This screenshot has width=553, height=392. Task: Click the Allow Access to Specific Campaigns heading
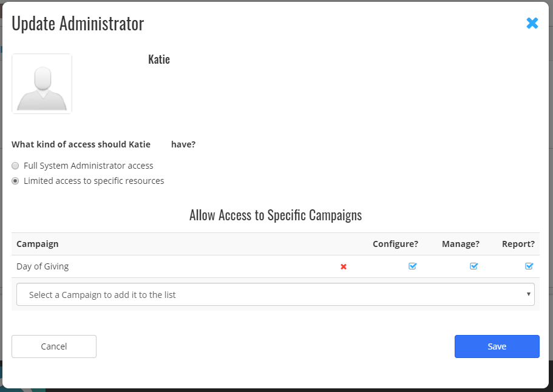pyautogui.click(x=276, y=215)
